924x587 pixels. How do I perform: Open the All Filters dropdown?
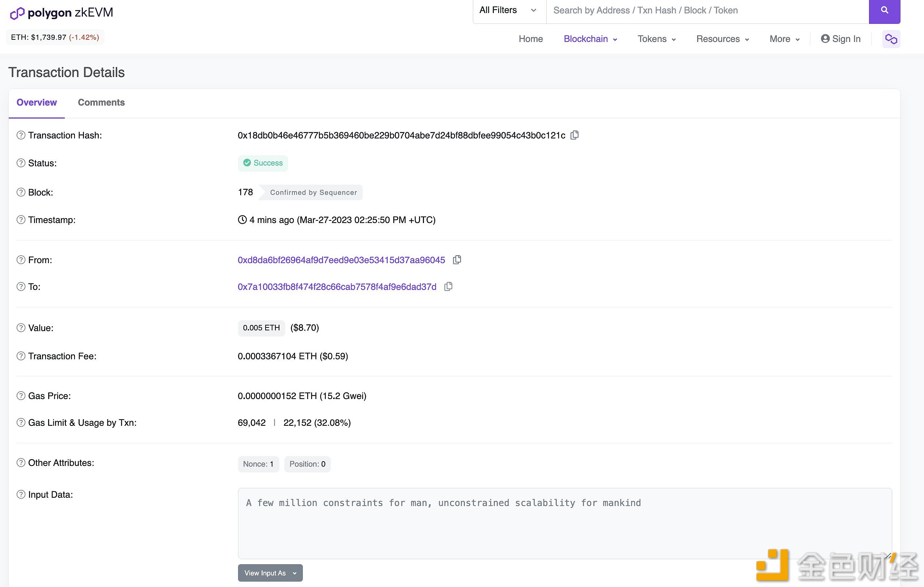tap(509, 10)
